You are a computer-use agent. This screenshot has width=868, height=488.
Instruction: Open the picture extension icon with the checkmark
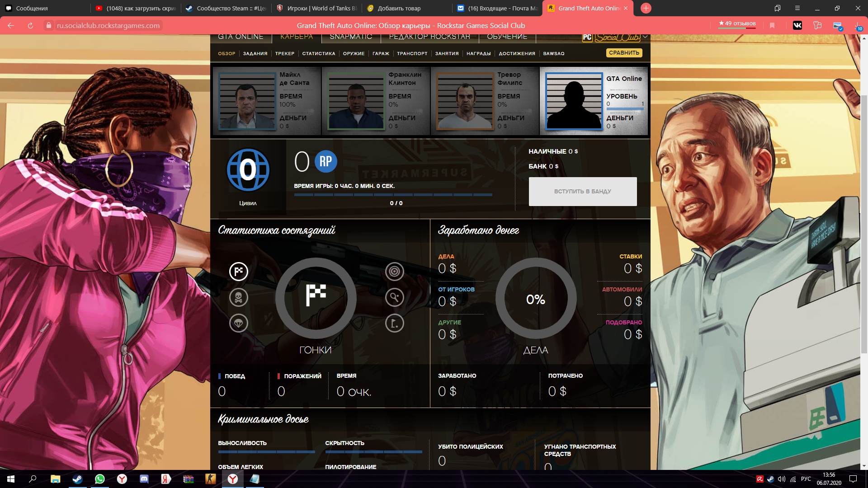pyautogui.click(x=838, y=26)
